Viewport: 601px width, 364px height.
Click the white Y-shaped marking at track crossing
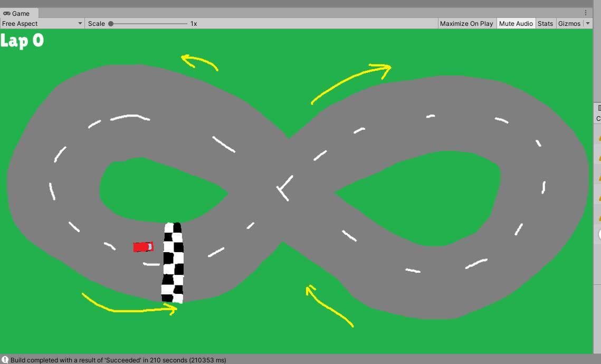285,188
